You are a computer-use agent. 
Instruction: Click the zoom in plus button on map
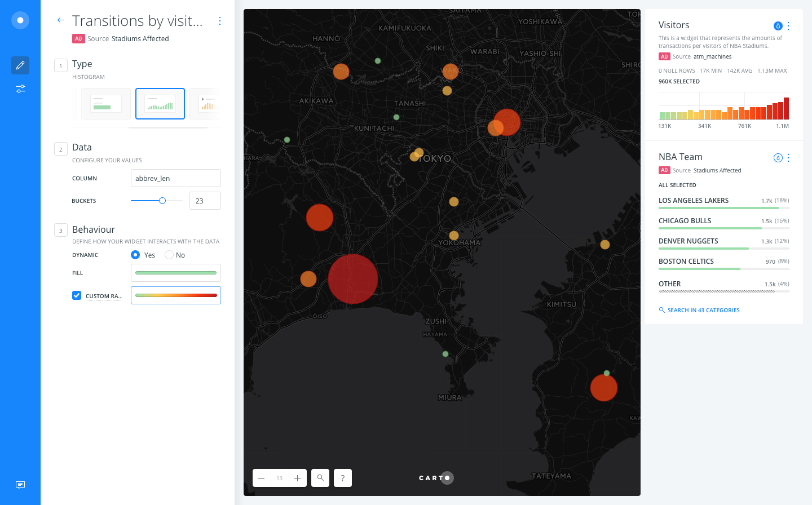[297, 477]
